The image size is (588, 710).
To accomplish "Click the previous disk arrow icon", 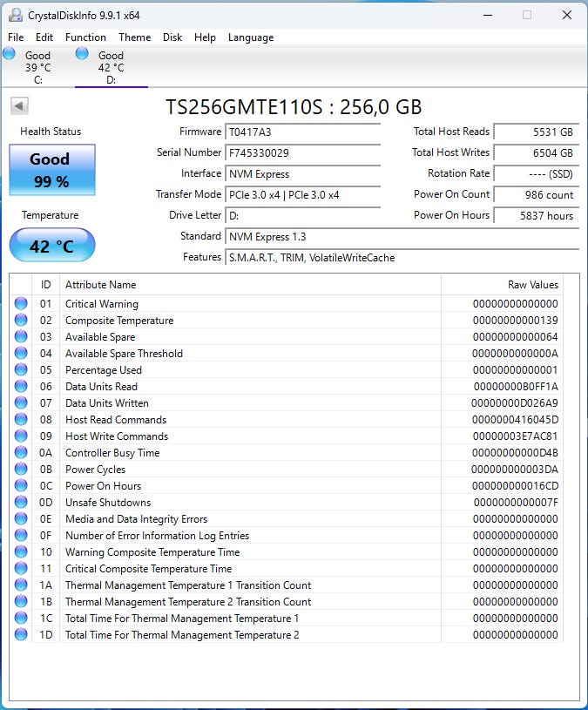I will [19, 106].
